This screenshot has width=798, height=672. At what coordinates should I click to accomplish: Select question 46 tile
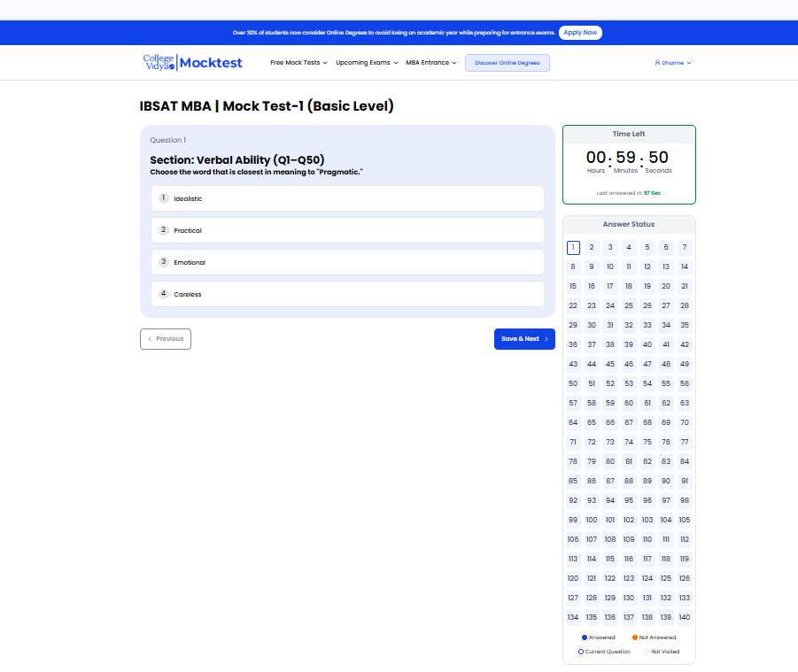tap(629, 364)
